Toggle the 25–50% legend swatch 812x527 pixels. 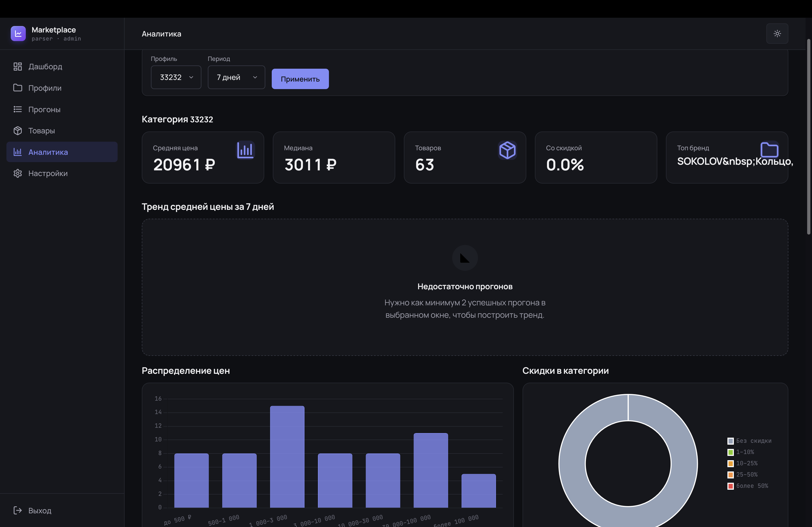[730, 475]
